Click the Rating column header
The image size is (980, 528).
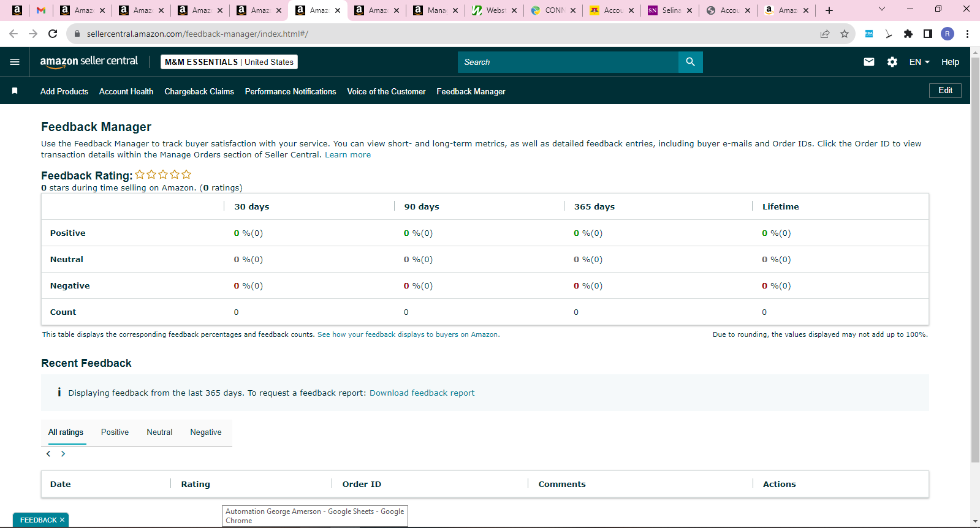pos(196,484)
